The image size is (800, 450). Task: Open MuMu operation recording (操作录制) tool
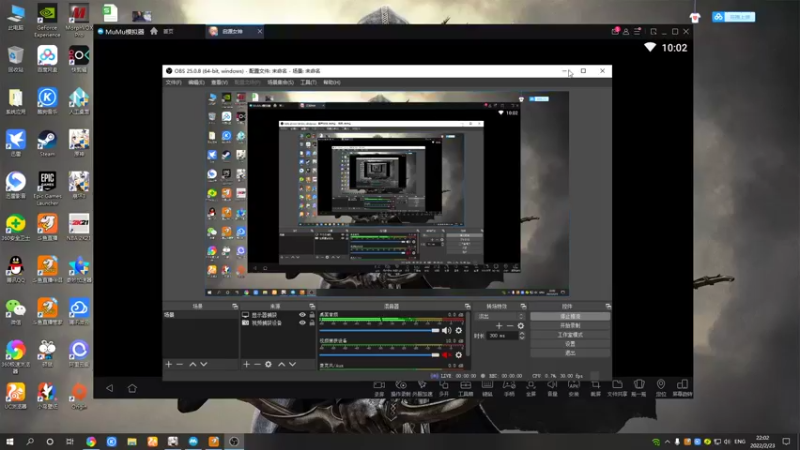pos(401,388)
